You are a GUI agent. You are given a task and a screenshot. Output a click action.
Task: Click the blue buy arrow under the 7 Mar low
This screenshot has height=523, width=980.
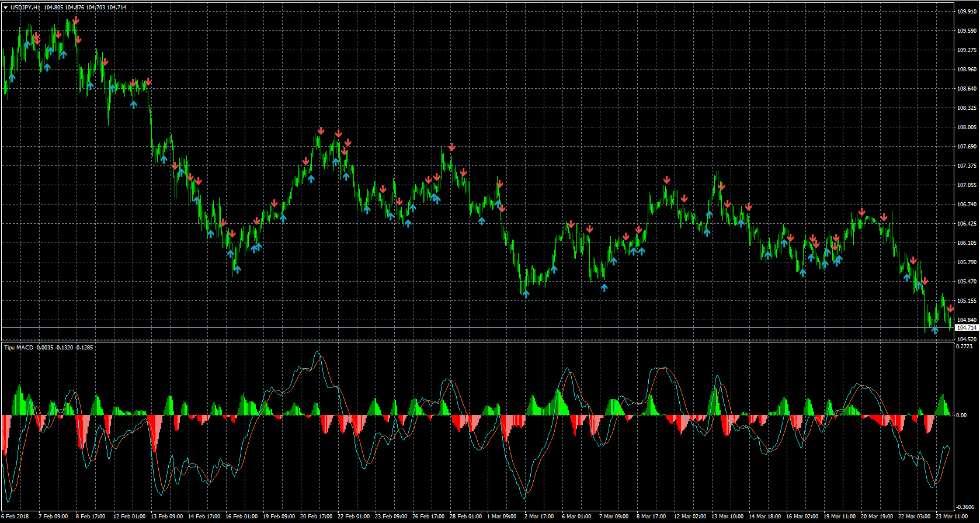click(x=604, y=288)
